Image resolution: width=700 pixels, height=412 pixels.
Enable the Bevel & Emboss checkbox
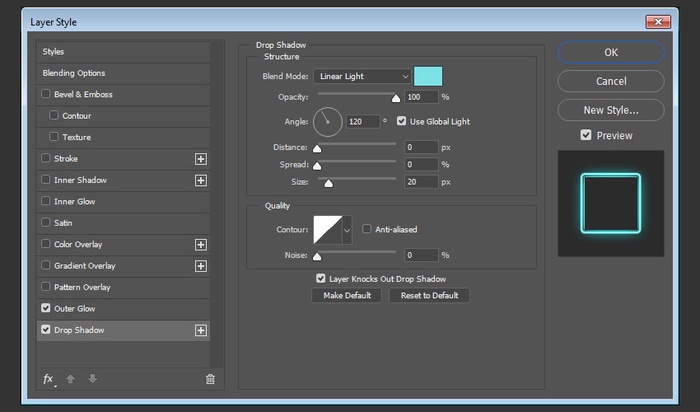(x=46, y=95)
